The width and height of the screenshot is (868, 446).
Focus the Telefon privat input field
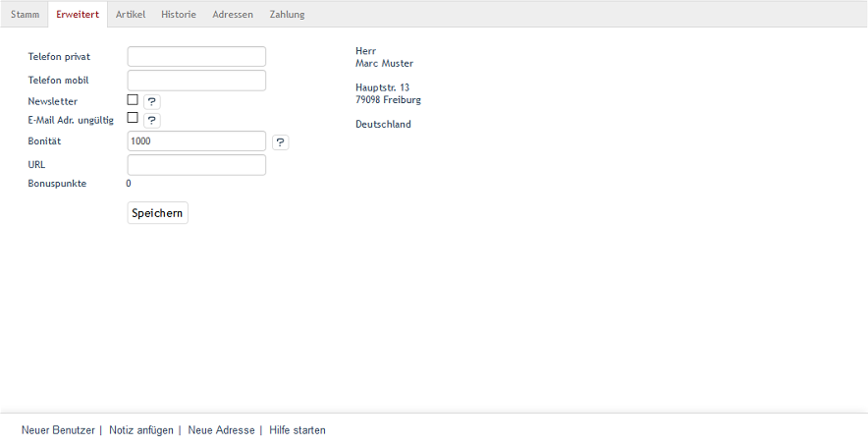(196, 57)
